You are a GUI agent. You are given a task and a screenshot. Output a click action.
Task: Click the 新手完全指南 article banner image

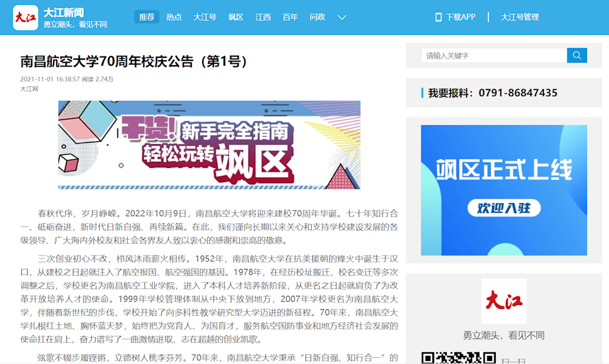(x=209, y=149)
